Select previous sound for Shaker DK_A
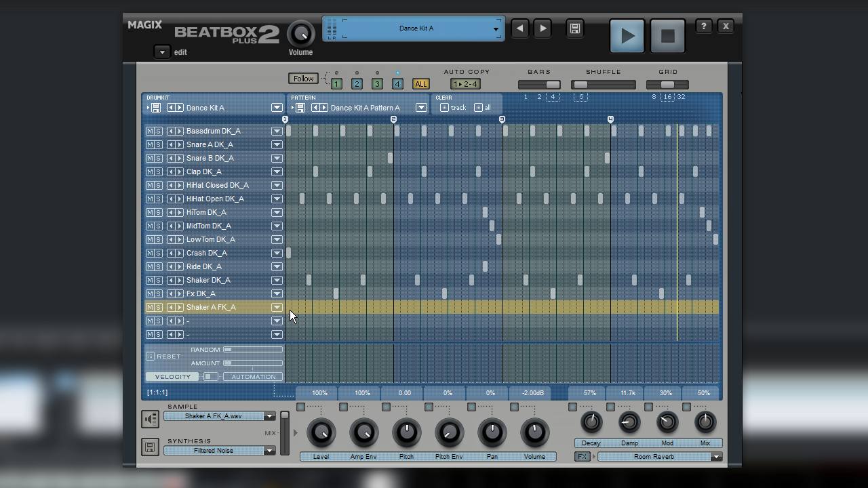This screenshot has width=868, height=488. tap(171, 280)
